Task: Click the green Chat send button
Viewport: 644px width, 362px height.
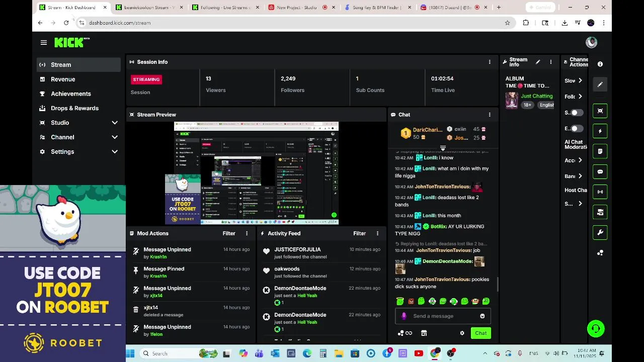Action: point(481,333)
